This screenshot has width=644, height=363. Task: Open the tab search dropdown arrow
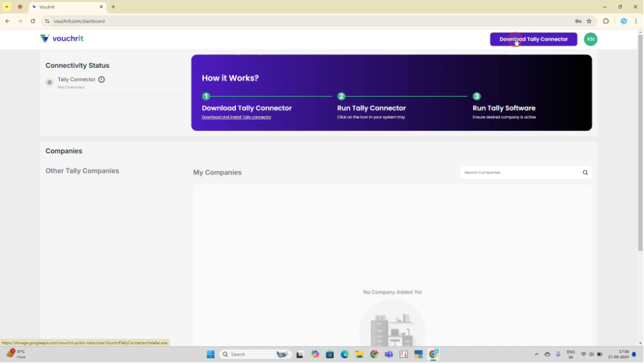[7, 7]
